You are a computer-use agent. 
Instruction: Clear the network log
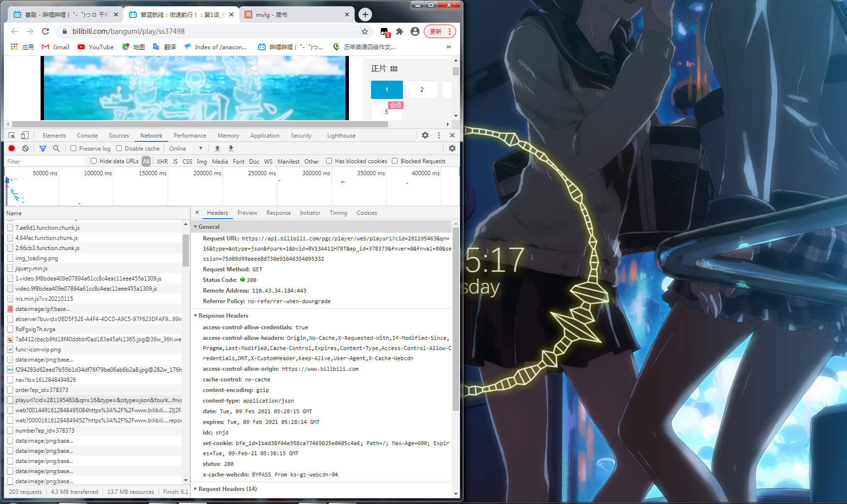click(x=25, y=149)
